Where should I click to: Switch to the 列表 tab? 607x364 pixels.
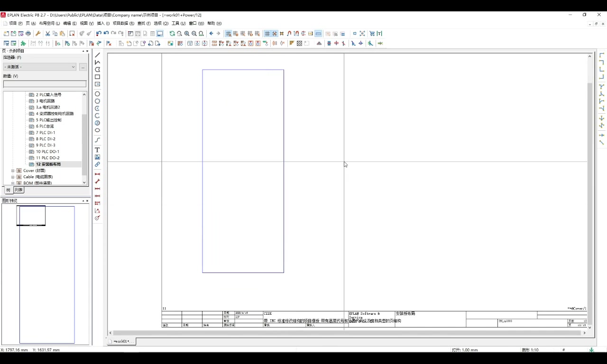pyautogui.click(x=18, y=190)
